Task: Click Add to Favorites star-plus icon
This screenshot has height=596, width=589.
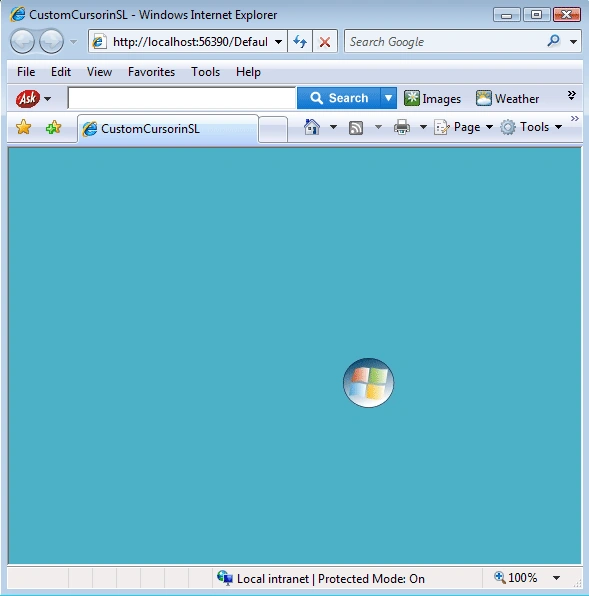Action: (x=53, y=127)
